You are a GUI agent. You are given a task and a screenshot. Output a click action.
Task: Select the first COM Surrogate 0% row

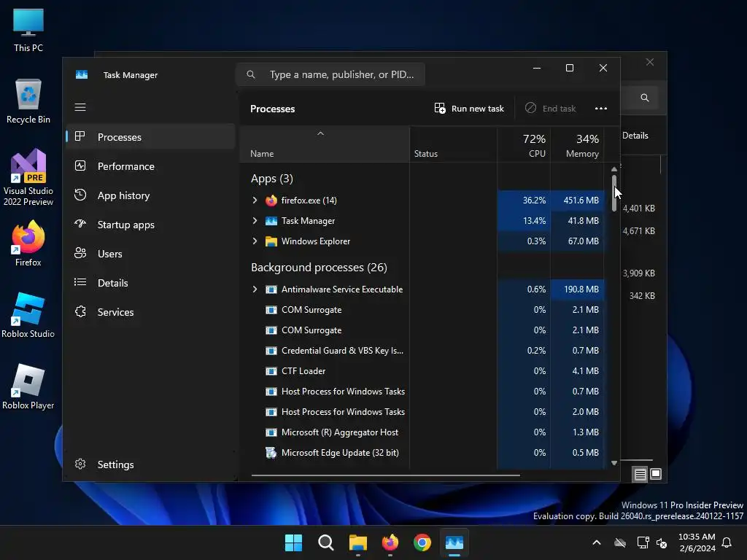tap(422, 309)
